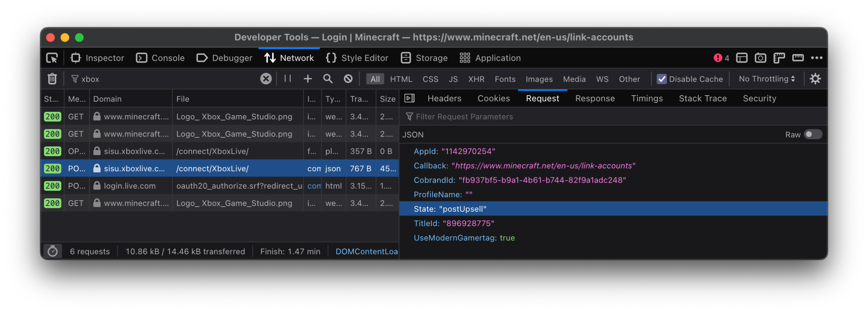Open Security details tab

click(x=759, y=98)
